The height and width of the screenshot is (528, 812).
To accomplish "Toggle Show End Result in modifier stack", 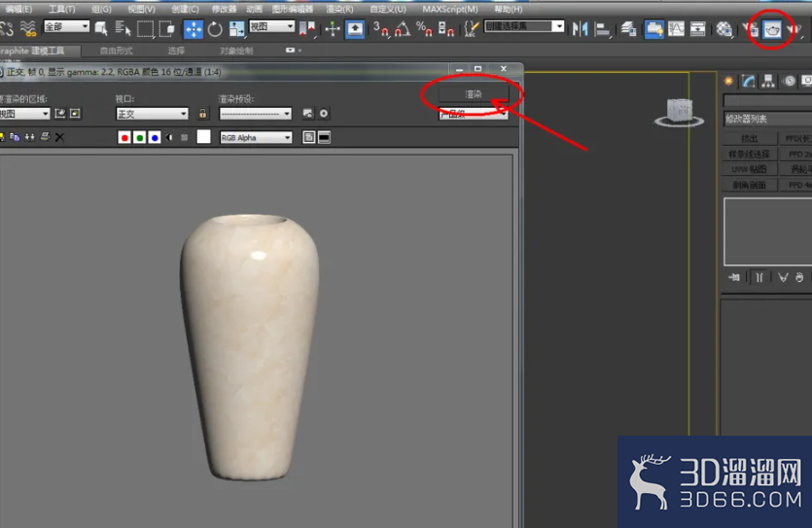I will 759,277.
